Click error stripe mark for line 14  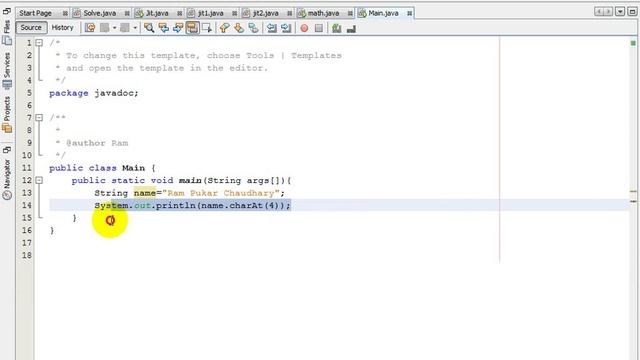pyautogui.click(x=633, y=201)
